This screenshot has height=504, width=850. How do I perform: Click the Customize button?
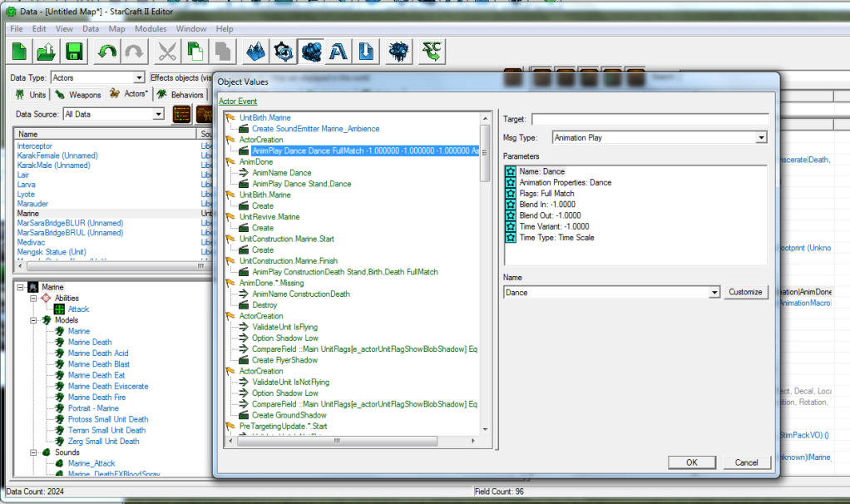pyautogui.click(x=745, y=292)
